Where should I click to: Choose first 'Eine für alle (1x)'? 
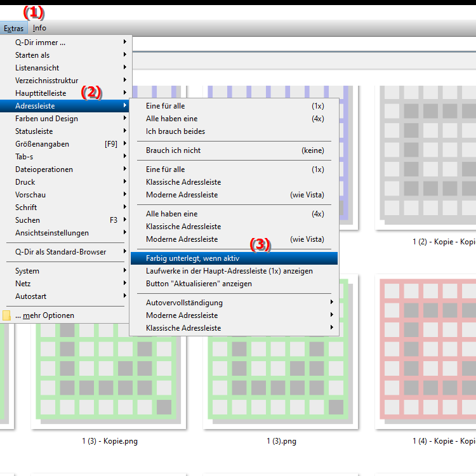234,106
